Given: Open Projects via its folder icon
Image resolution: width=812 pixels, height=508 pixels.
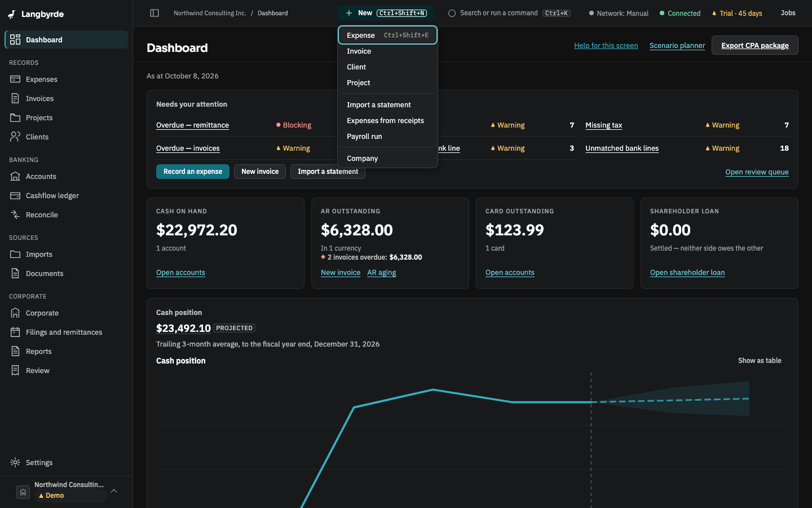Looking at the screenshot, I should click(x=15, y=117).
